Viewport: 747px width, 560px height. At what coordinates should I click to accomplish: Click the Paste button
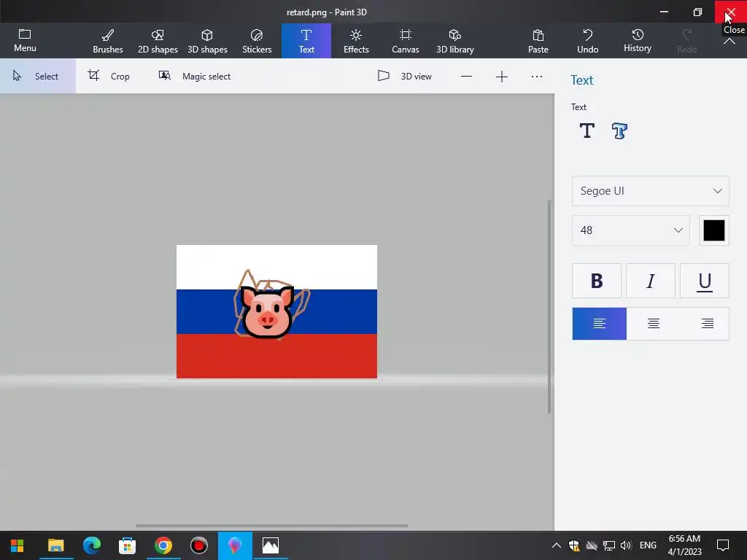[538, 41]
